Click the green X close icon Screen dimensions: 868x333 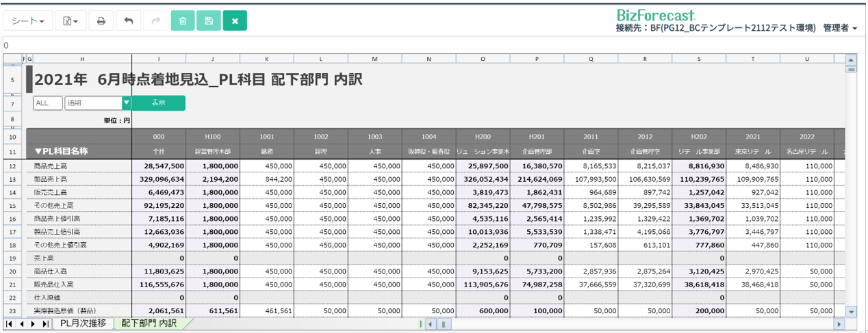pyautogui.click(x=235, y=21)
